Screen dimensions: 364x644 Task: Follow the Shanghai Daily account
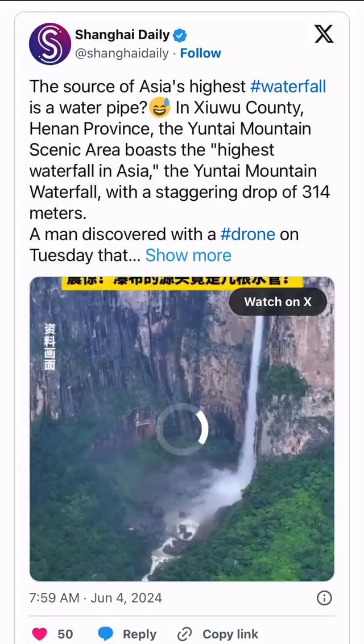click(201, 53)
